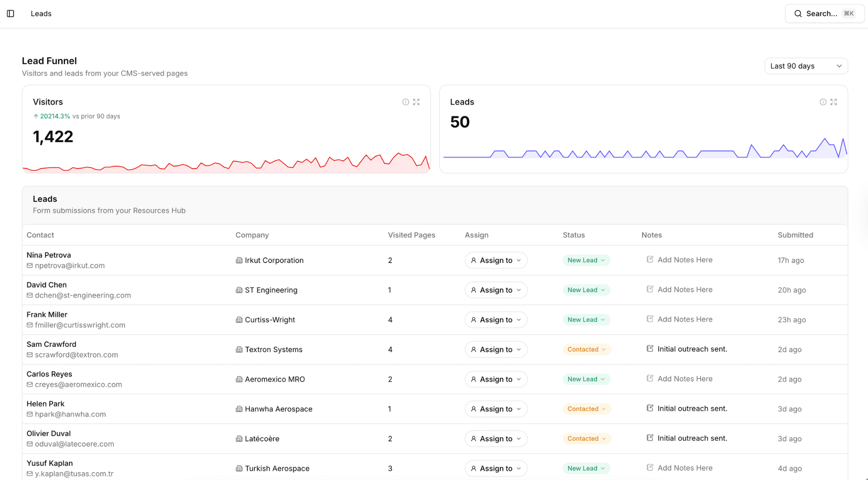The image size is (868, 480).
Task: Open the Last 90 days date range dropdown
Action: tap(806, 66)
